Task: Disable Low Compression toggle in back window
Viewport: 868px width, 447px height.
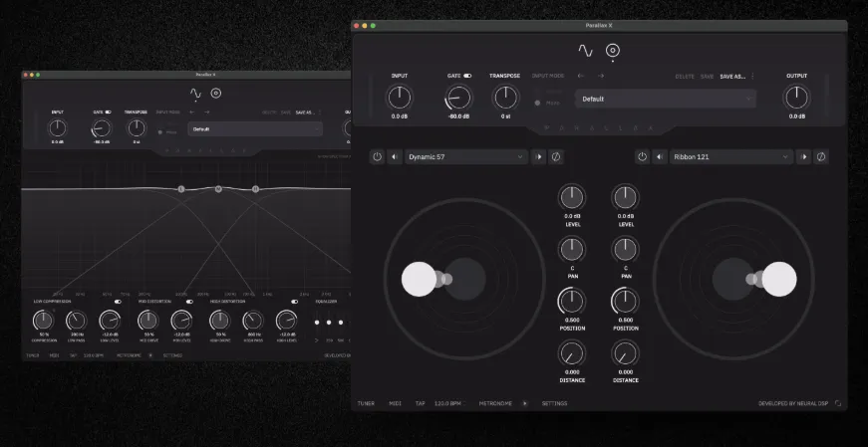Action: (118, 302)
